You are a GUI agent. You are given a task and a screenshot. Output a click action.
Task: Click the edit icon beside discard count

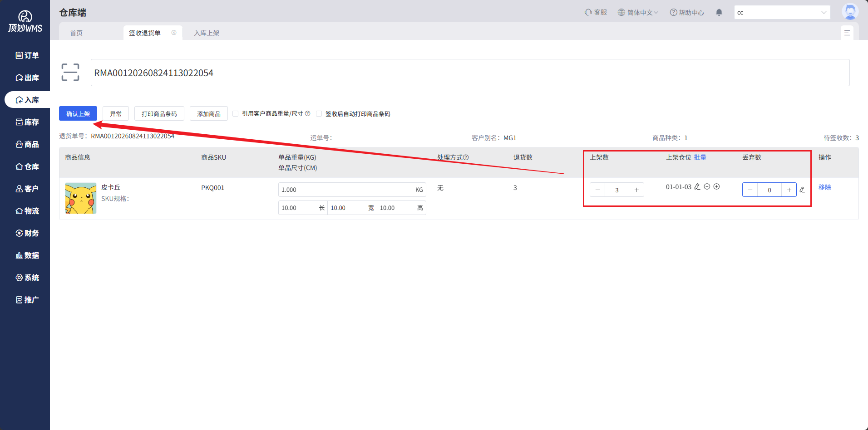[x=802, y=190]
